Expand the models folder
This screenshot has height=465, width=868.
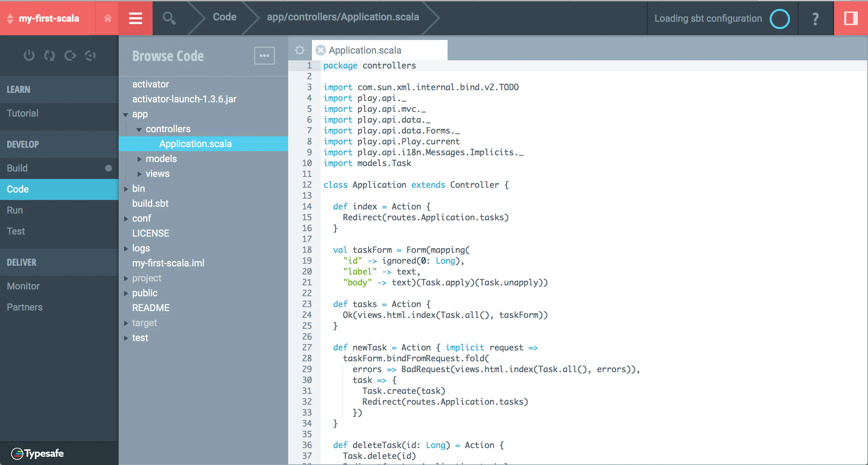click(139, 159)
